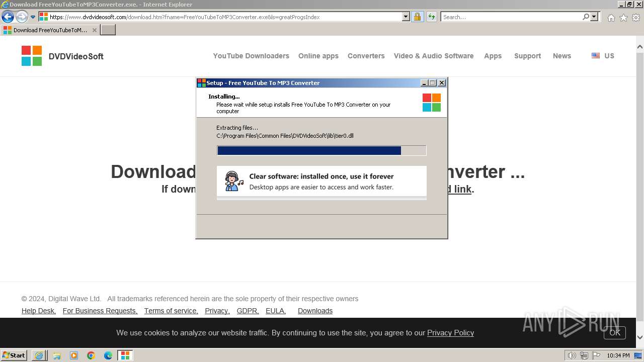This screenshot has width=644, height=362.
Task: Open the Favorites star icon
Action: tap(623, 18)
